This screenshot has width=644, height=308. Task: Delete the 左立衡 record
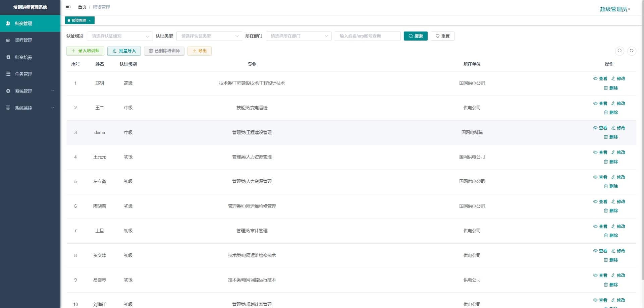(611, 186)
